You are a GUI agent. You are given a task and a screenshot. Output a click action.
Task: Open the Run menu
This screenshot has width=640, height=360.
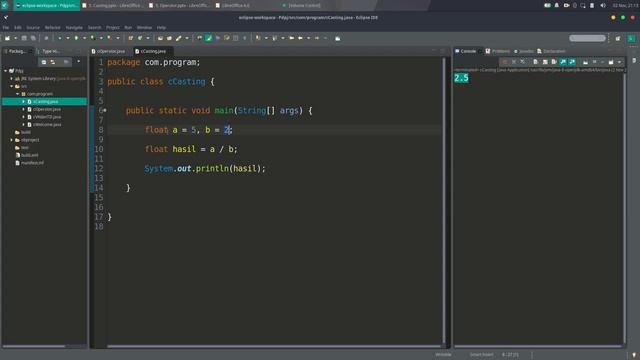tap(128, 28)
